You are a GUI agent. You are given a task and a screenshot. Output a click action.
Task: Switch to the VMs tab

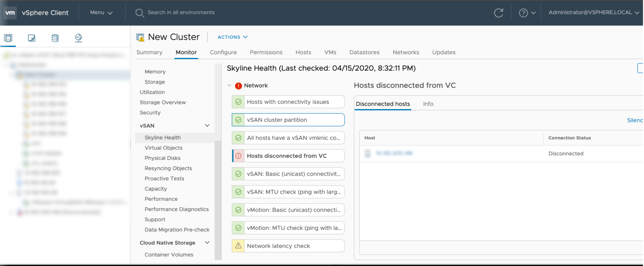pyautogui.click(x=330, y=52)
